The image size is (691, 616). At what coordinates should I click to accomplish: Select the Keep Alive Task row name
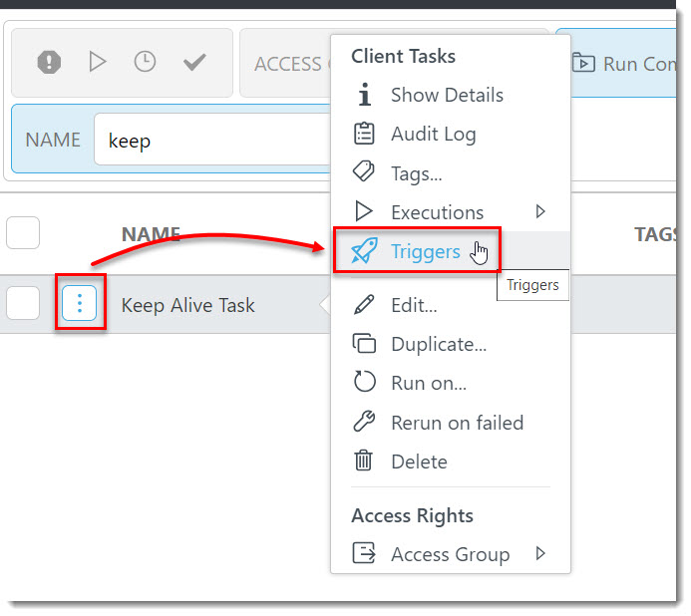[x=188, y=305]
